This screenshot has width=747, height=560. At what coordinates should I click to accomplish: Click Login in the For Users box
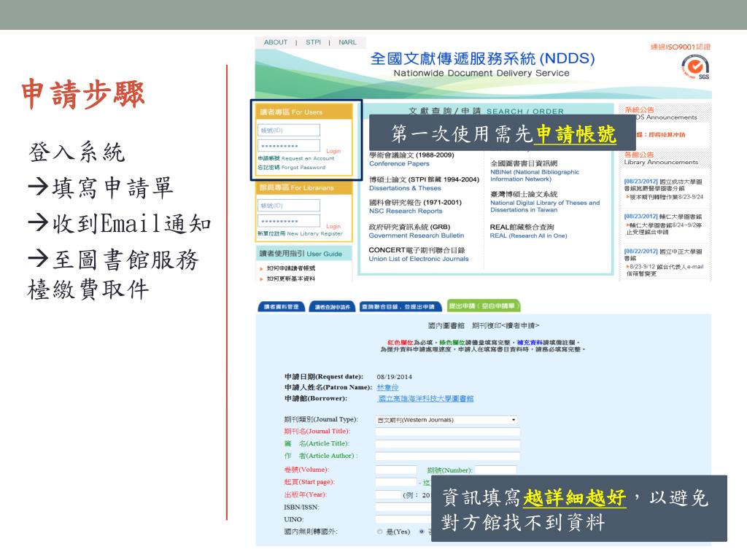pos(333,151)
